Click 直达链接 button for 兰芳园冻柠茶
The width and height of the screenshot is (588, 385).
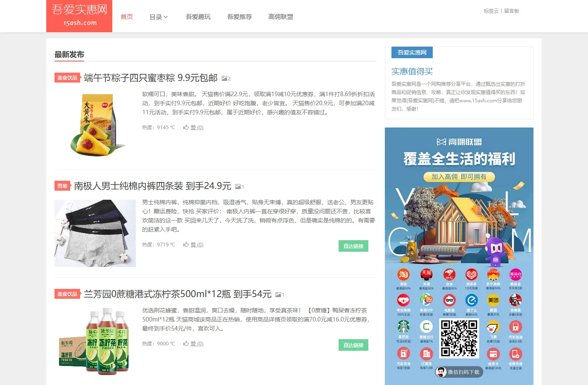pyautogui.click(x=353, y=345)
